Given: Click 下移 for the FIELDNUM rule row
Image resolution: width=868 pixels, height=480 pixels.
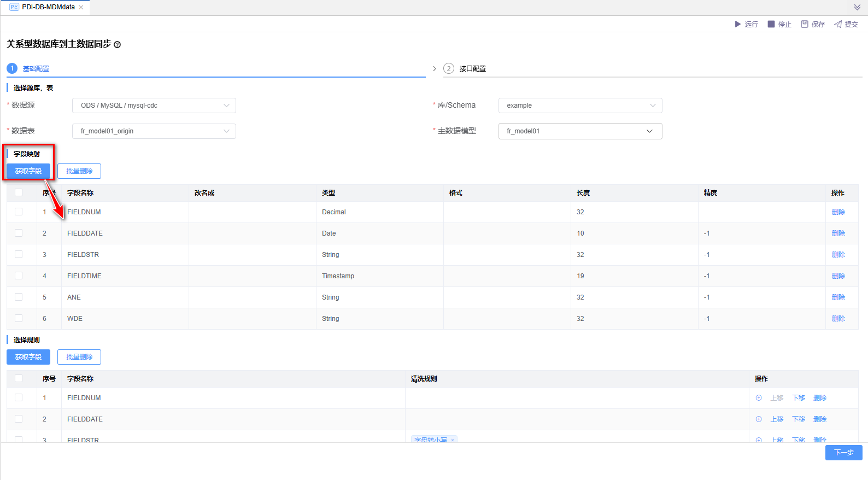Looking at the screenshot, I should point(799,398).
